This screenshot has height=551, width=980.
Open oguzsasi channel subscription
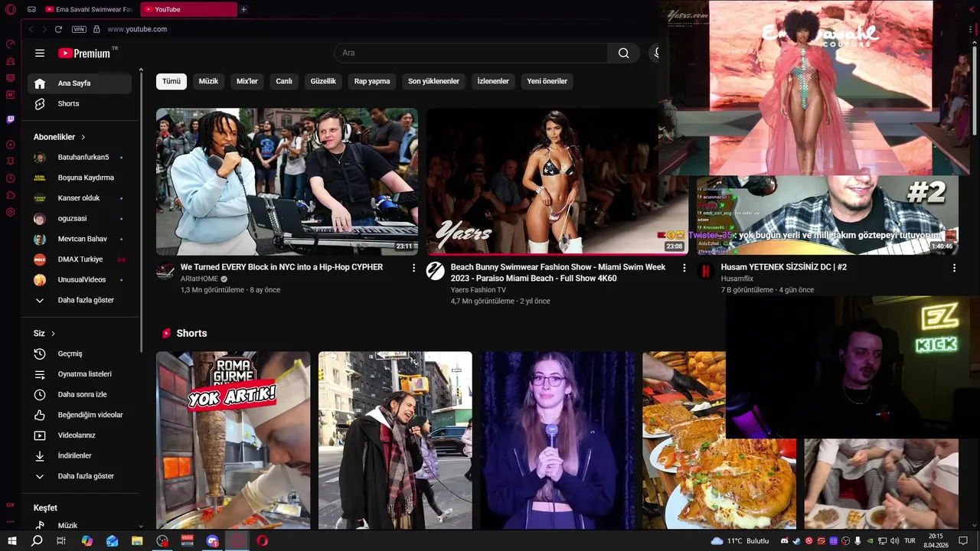(x=80, y=218)
